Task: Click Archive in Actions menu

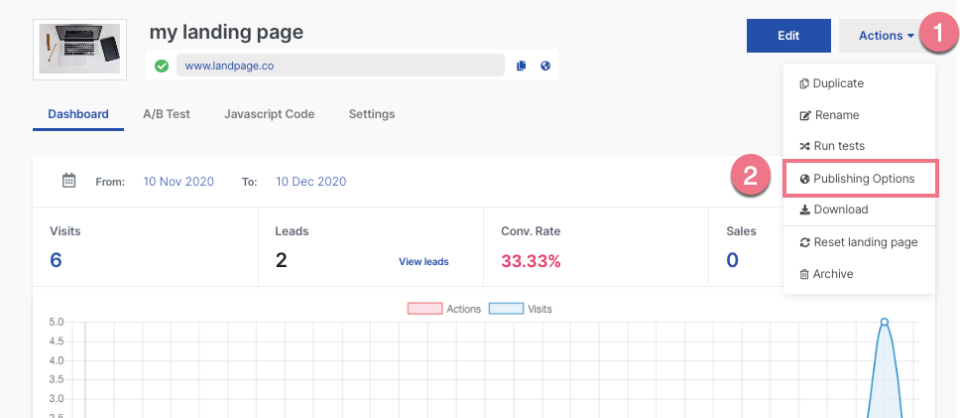Action: tap(833, 274)
